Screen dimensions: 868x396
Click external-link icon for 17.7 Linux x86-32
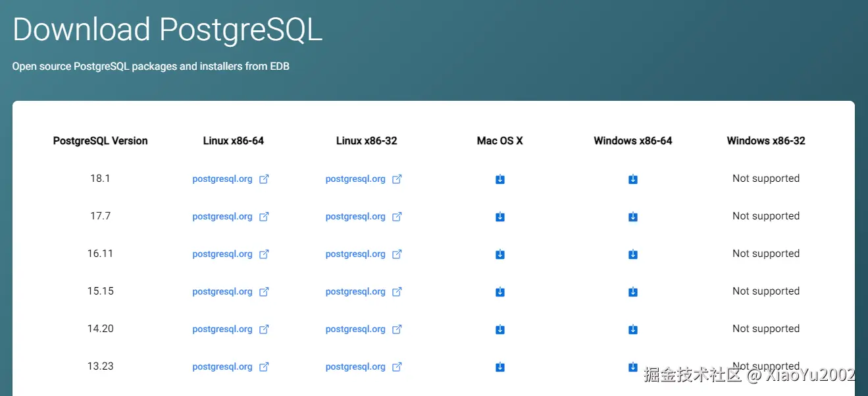click(397, 217)
